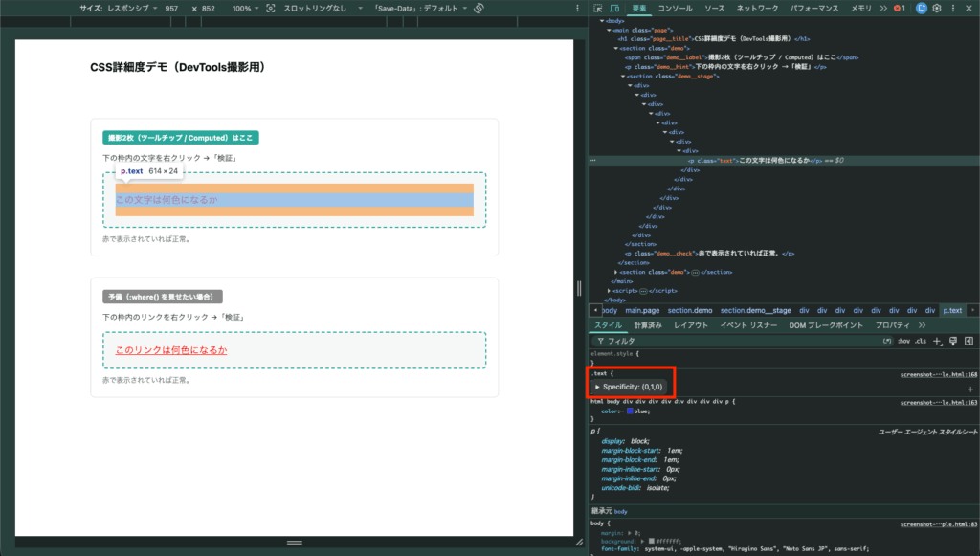Select the h1 page__title DOM node

(x=714, y=38)
